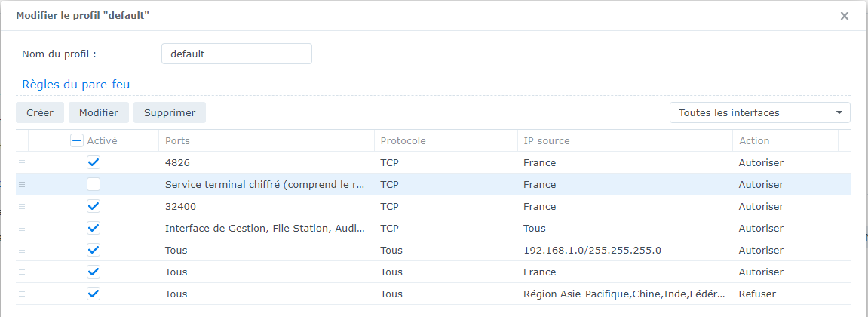Disable the port 4826 rule checkbox

(x=94, y=162)
